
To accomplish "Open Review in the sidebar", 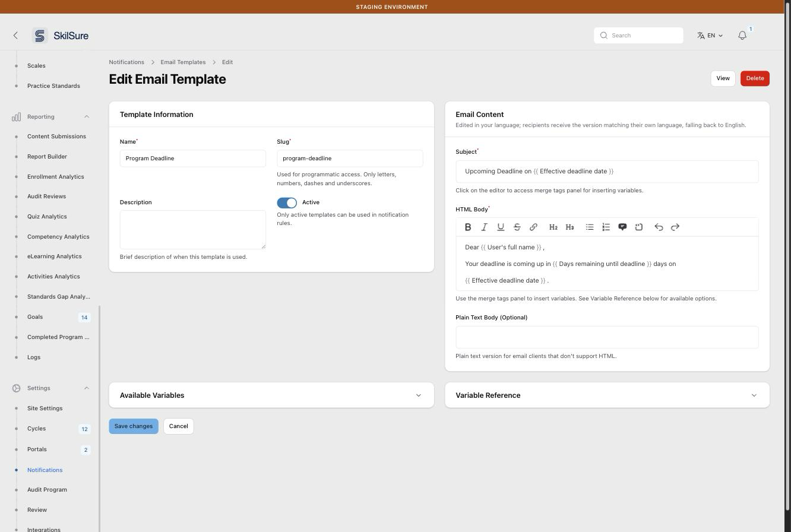I will pyautogui.click(x=37, y=510).
